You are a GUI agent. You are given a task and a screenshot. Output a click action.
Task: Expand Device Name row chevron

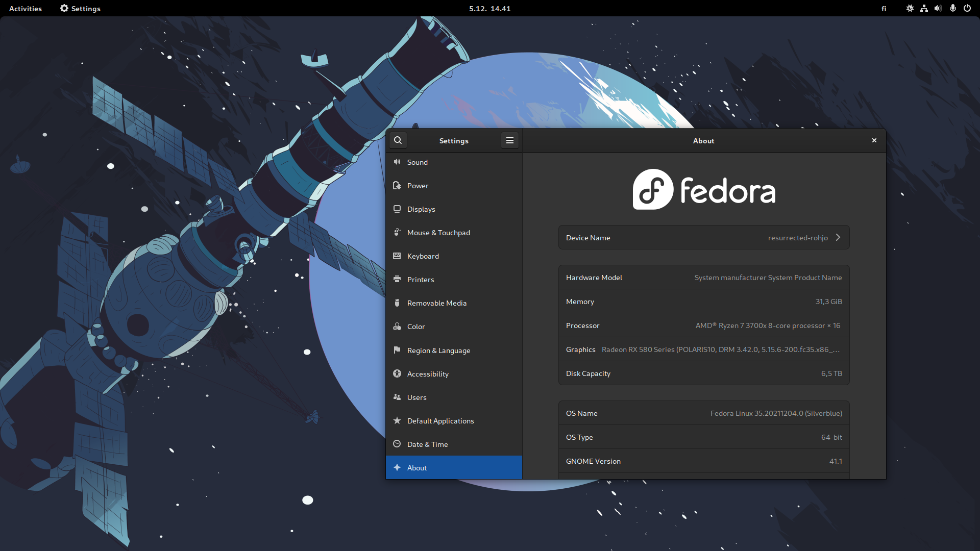pyautogui.click(x=838, y=238)
